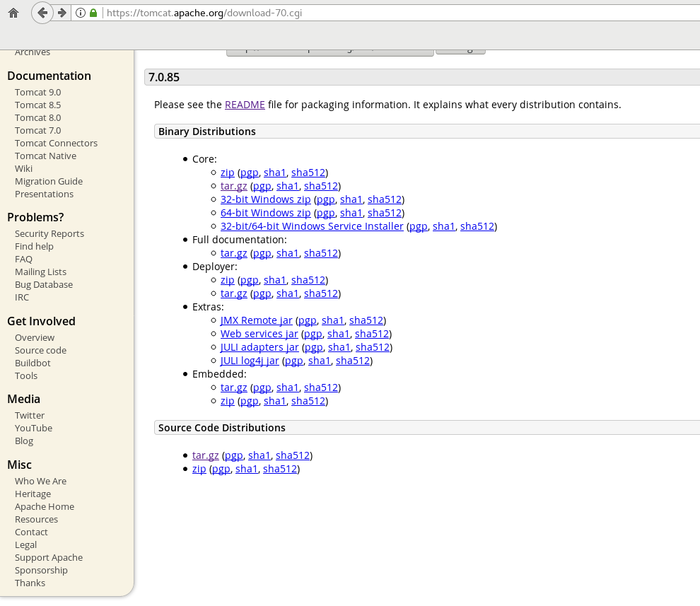Open the README link

[x=245, y=105]
